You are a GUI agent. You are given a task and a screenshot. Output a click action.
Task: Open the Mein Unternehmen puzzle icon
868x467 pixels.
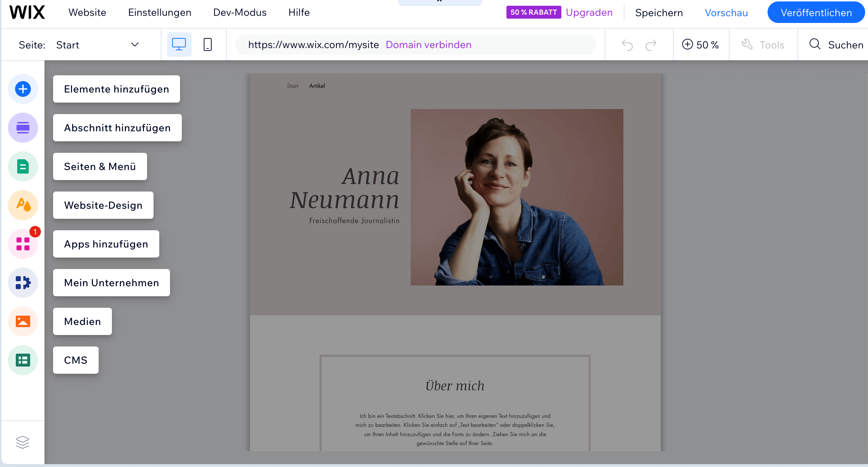(23, 283)
